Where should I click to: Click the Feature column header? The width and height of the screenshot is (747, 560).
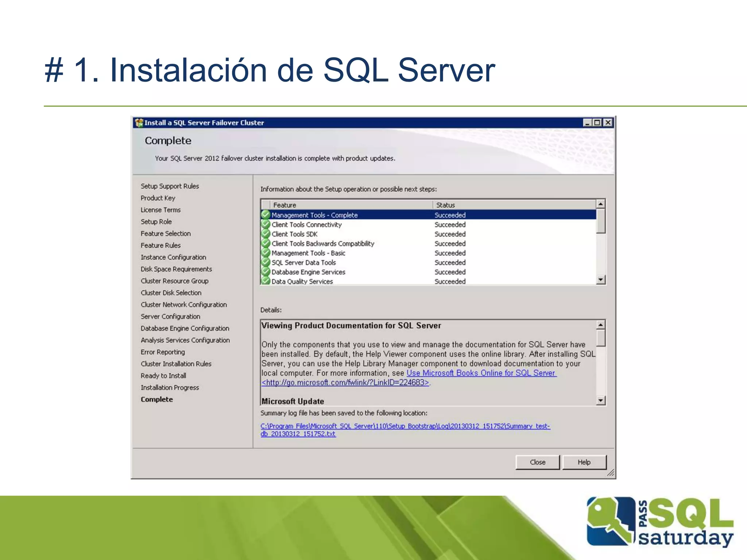[352, 205]
